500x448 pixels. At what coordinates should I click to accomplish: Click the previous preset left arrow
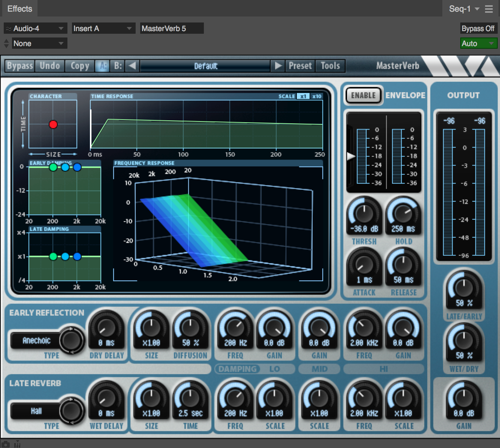coord(132,66)
